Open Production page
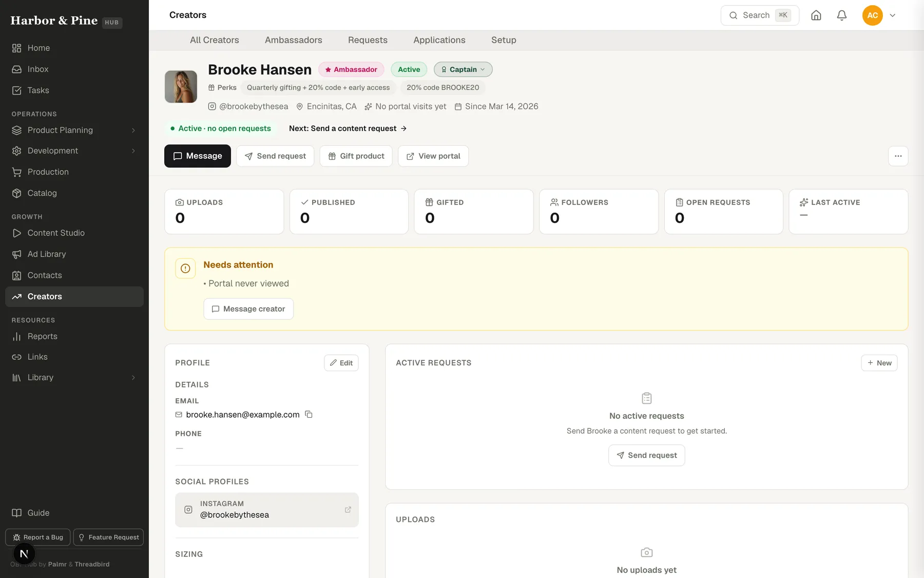The height and width of the screenshot is (578, 924). click(x=74, y=172)
